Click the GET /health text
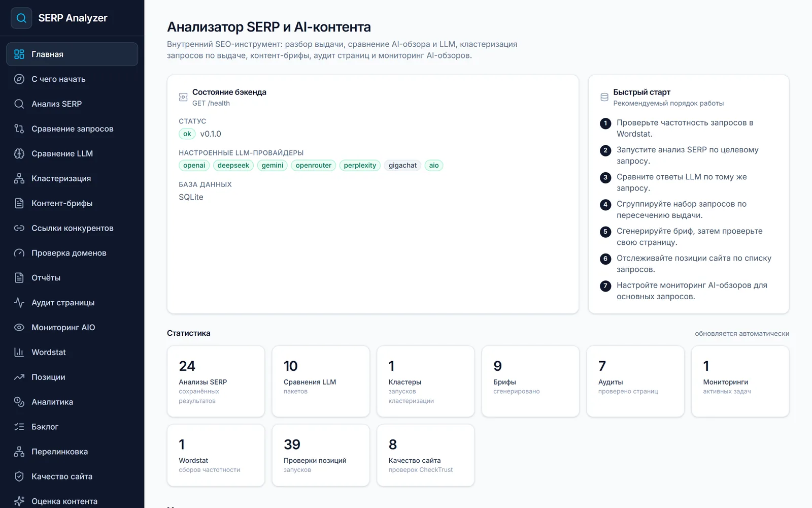Image resolution: width=812 pixels, height=508 pixels. point(211,103)
